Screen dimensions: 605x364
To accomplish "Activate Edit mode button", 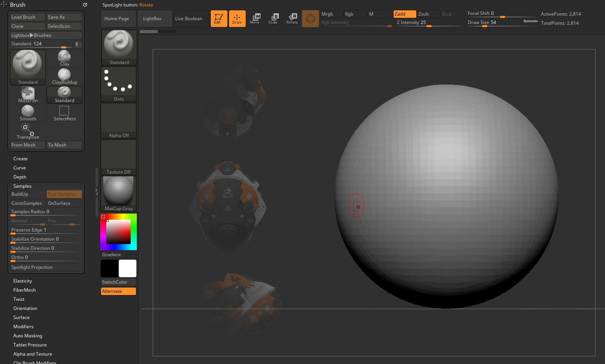I will click(x=219, y=19).
